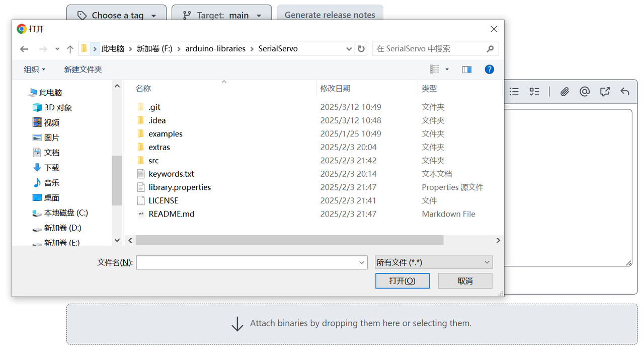Click the mention @ icon
644x350 pixels.
point(585,92)
